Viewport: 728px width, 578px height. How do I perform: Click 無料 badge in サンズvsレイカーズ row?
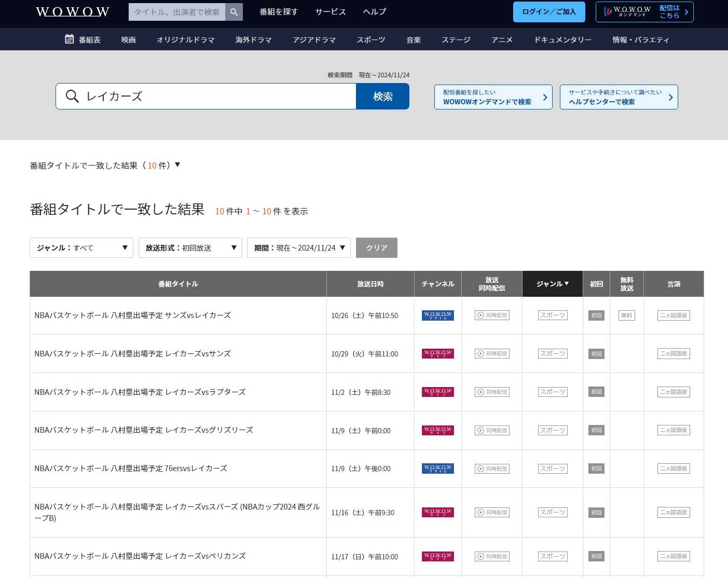click(627, 315)
